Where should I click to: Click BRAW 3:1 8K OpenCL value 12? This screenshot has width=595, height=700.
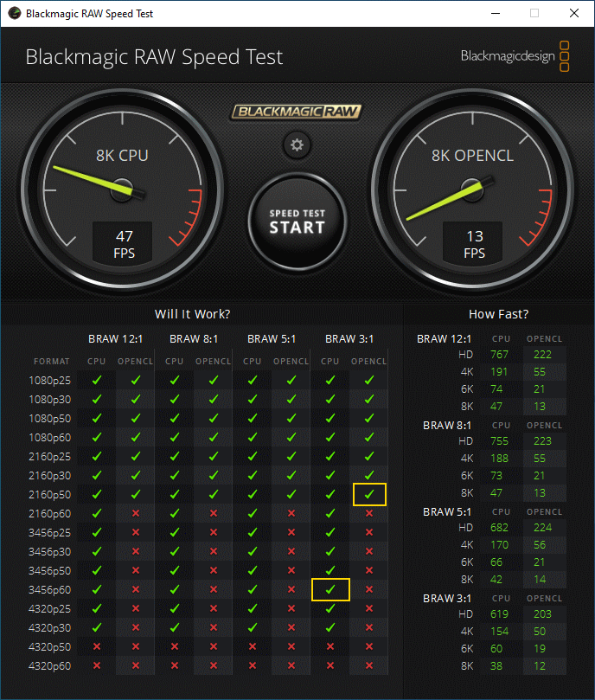(x=540, y=666)
